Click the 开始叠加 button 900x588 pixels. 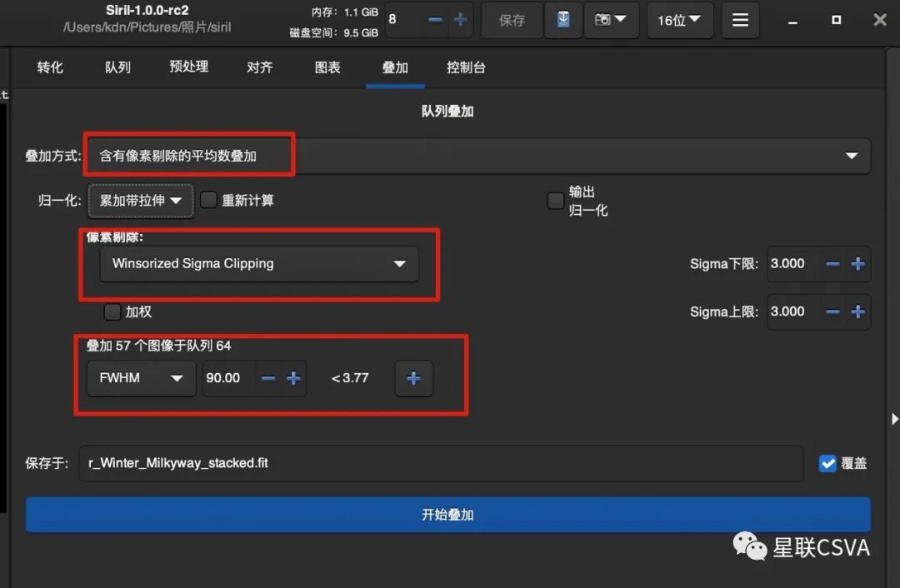[447, 515]
